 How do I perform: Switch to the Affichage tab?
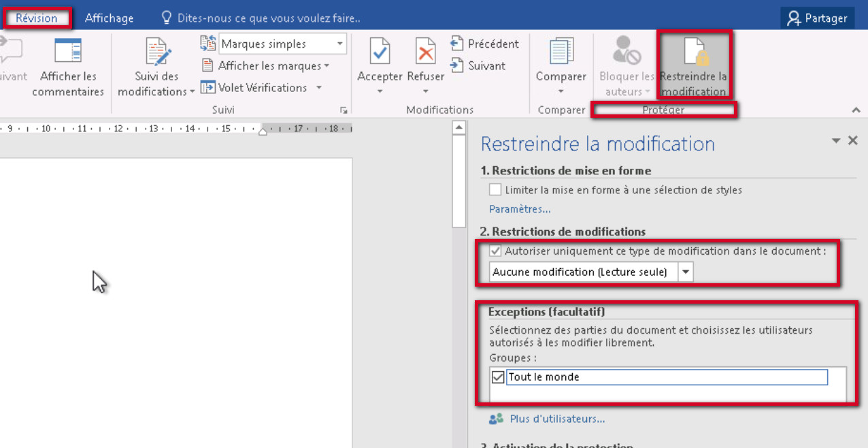click(x=109, y=18)
